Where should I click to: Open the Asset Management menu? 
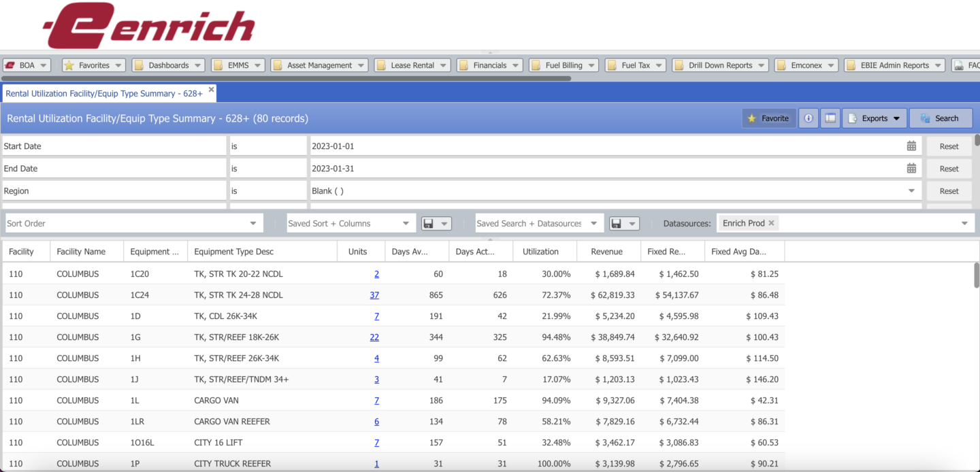tap(318, 65)
